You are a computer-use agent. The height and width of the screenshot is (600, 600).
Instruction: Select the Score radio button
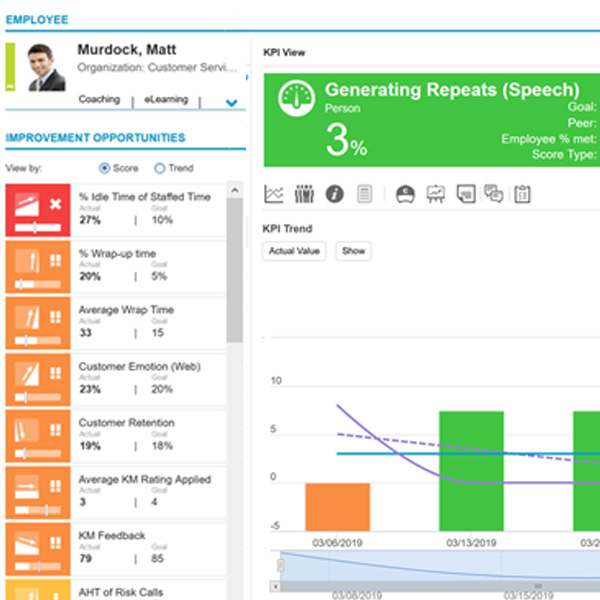[105, 168]
